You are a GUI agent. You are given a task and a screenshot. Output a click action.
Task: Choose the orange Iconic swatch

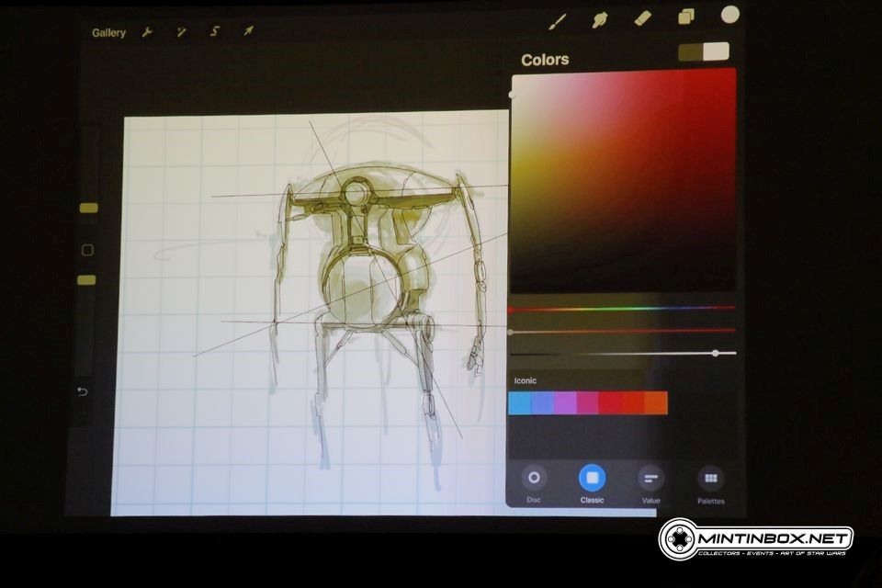click(x=656, y=403)
